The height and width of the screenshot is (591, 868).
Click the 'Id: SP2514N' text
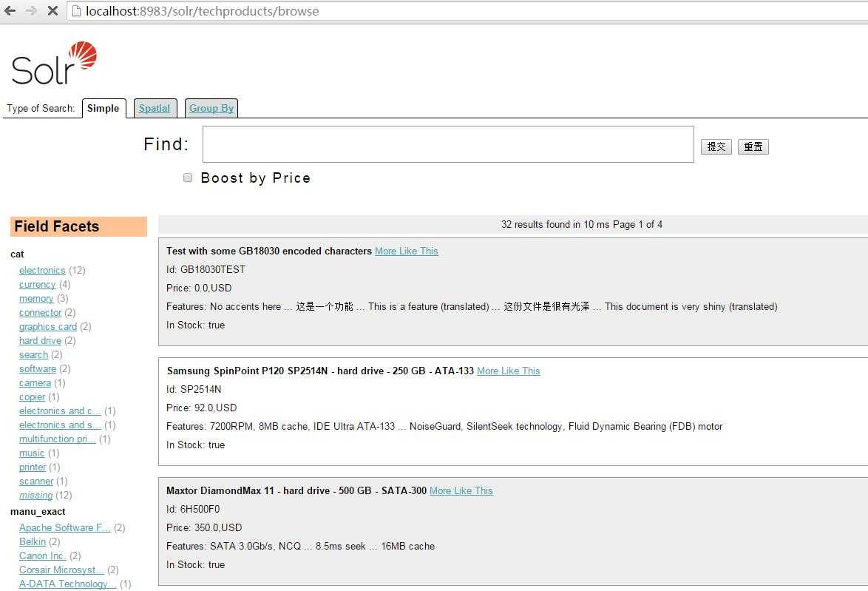click(x=194, y=389)
